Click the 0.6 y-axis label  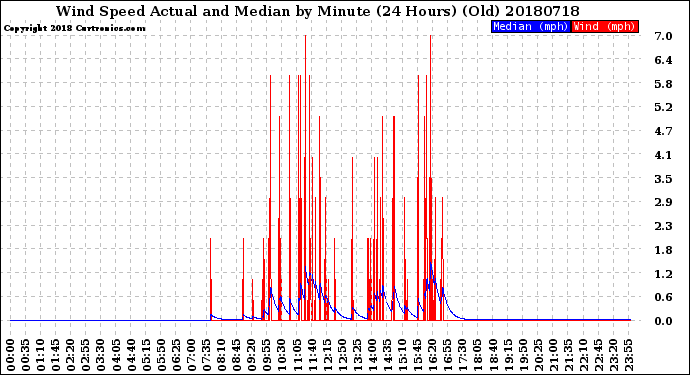click(x=663, y=297)
